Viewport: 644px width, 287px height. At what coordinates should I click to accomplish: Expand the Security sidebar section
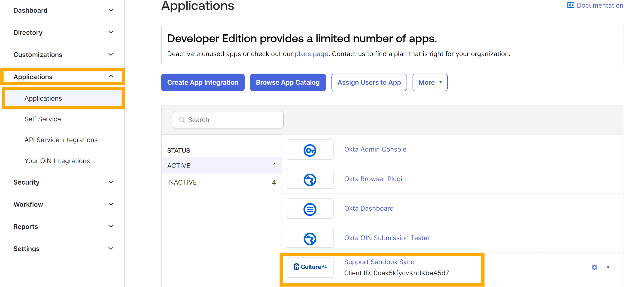point(111,182)
